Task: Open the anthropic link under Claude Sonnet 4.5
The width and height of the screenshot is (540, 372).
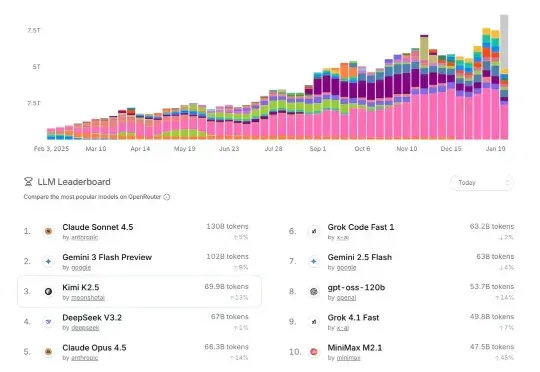Action: pyautogui.click(x=85, y=237)
